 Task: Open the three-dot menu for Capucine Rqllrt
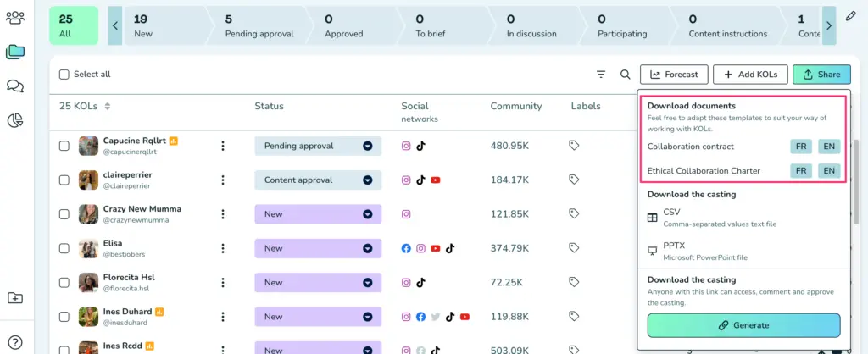[223, 146]
